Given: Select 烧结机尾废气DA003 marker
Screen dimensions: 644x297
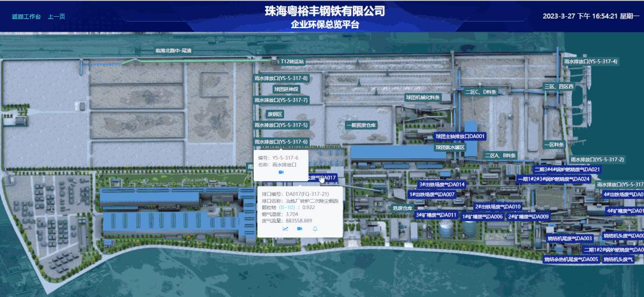Looking at the screenshot, I should tap(569, 238).
